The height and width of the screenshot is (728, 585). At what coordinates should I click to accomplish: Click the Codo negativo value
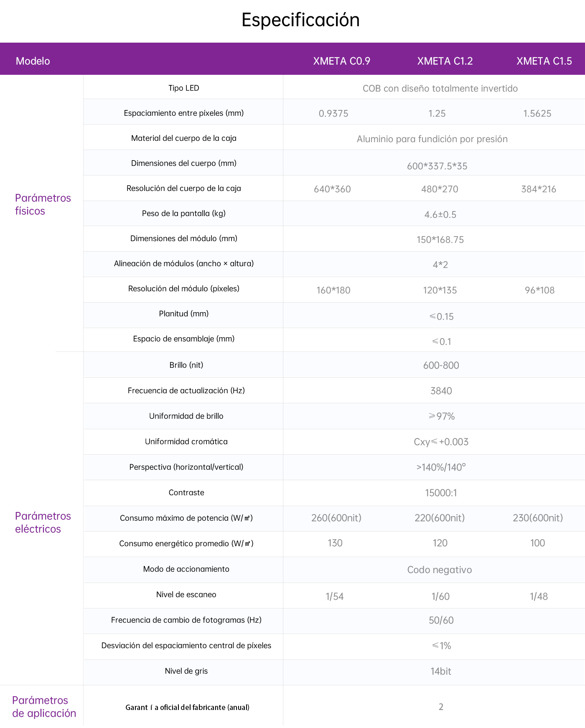(x=440, y=570)
